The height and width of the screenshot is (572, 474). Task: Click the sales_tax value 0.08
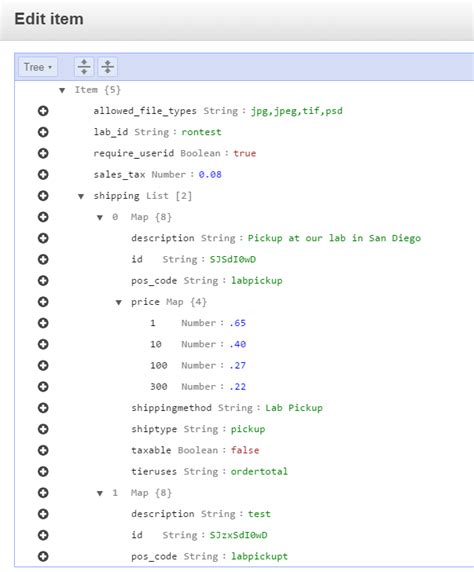[x=210, y=174]
